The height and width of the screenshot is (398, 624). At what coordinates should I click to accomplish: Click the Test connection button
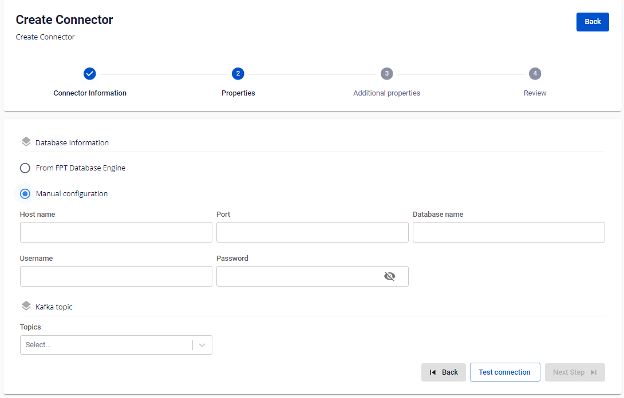[x=505, y=372]
